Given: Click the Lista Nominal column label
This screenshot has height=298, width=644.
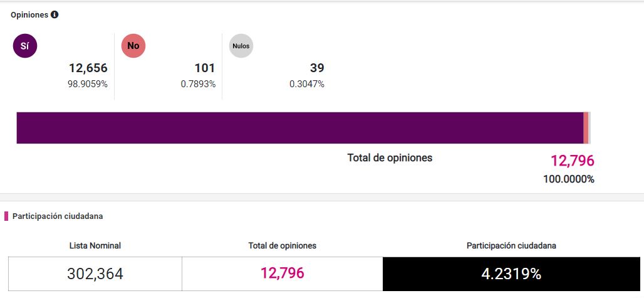Looking at the screenshot, I should click(x=95, y=246).
